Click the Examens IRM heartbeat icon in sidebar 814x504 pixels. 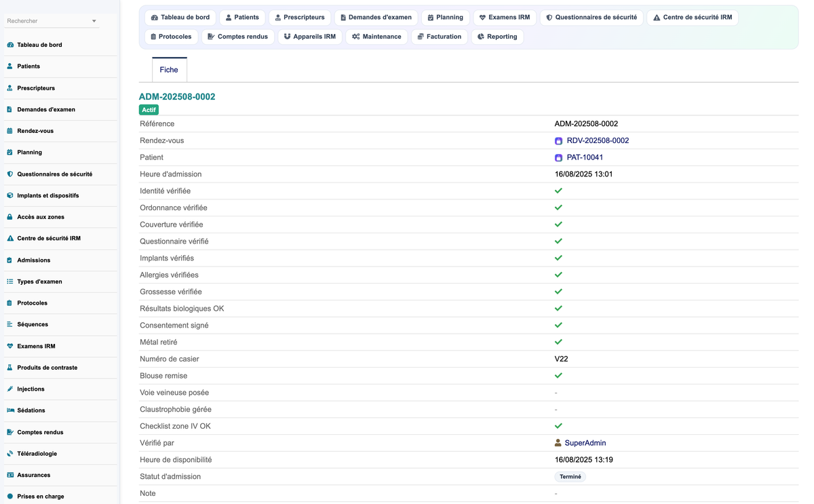click(10, 346)
